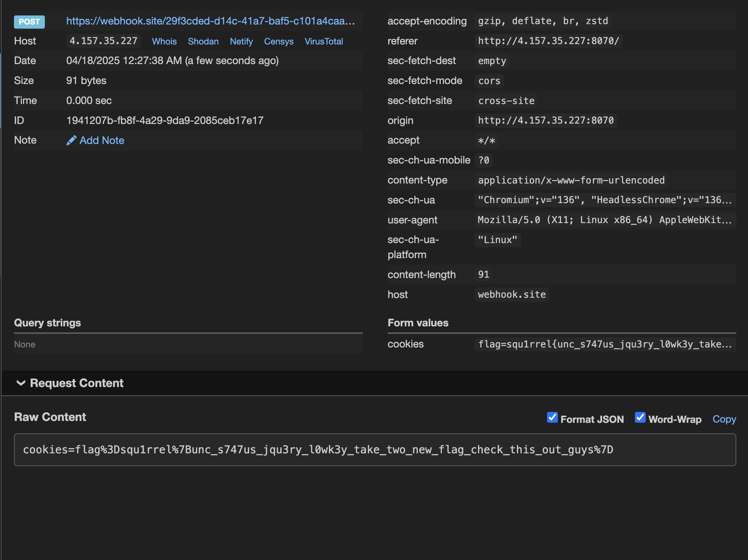The height and width of the screenshot is (560, 748).
Task: Click sec-ch-ua value with HeadlessChrome
Action: tap(605, 200)
